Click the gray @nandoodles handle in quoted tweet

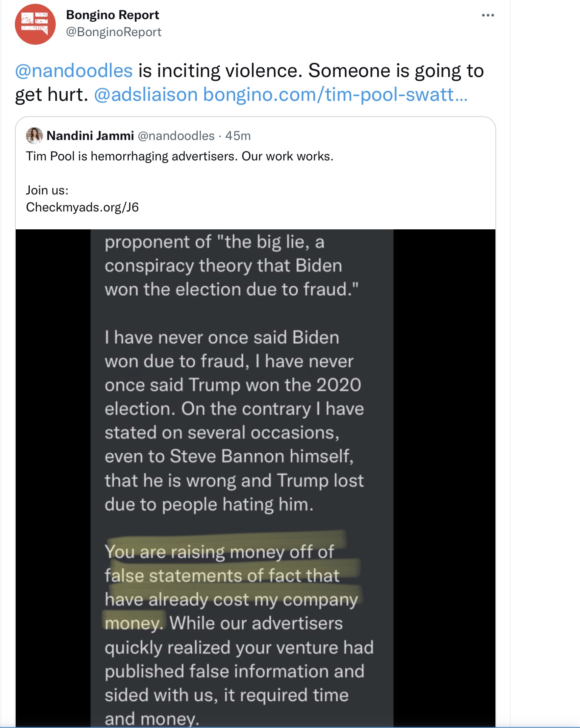(176, 136)
